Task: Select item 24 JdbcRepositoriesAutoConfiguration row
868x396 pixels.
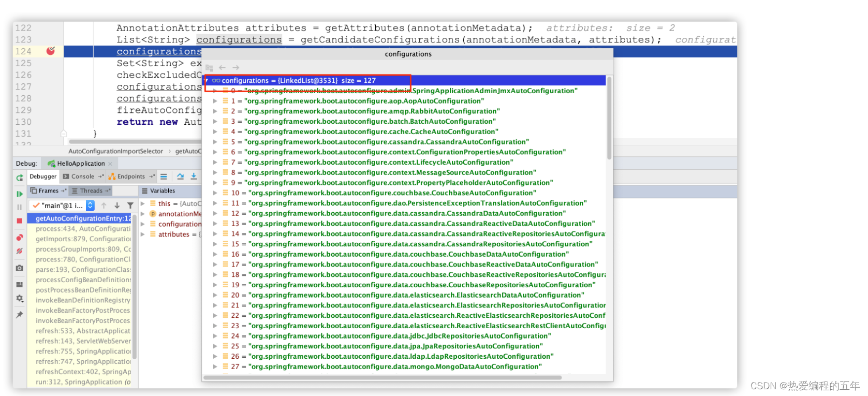Action: [404, 336]
